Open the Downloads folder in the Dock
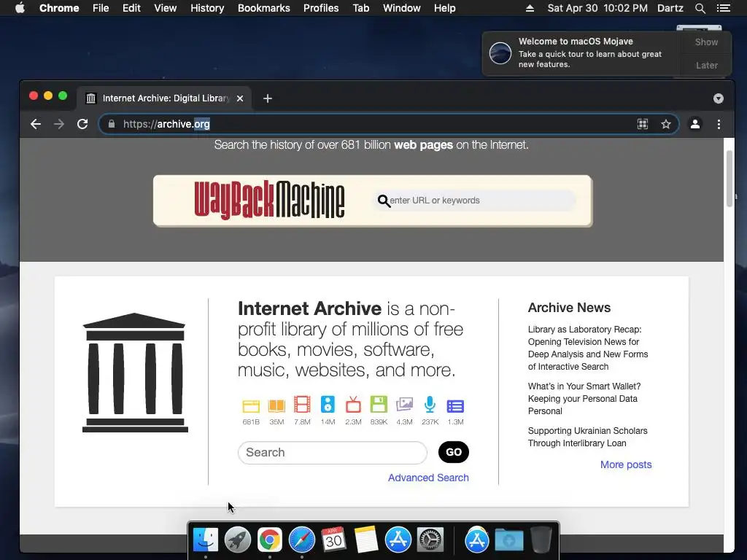The width and height of the screenshot is (747, 560). [508, 540]
